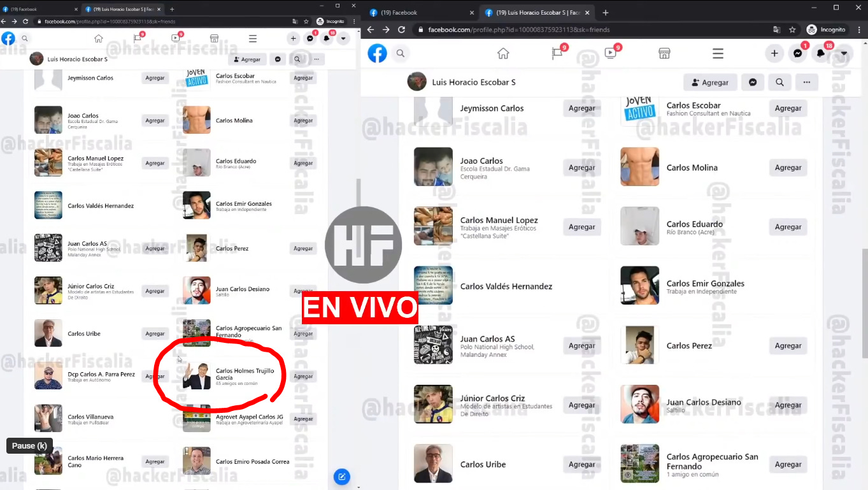Screen dimensions: 868x490
Task: Open Messenger icon in right window top bar
Action: [x=798, y=54]
